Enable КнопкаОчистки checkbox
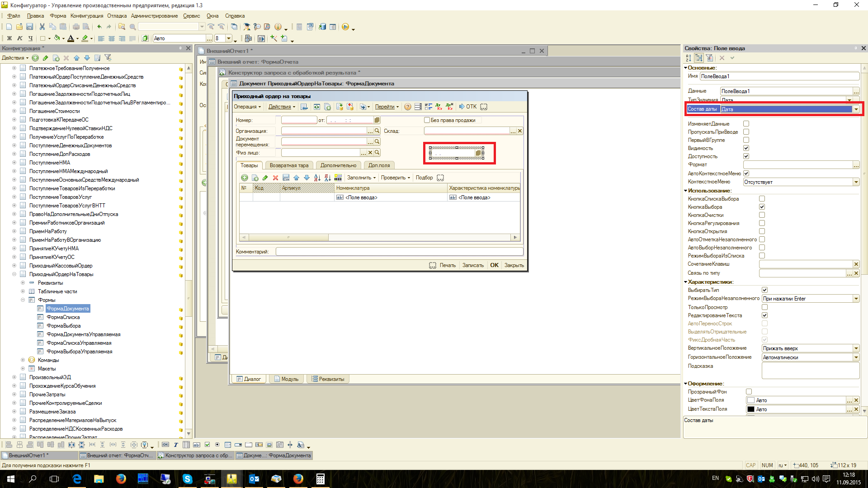The height and width of the screenshot is (488, 868). 762,215
